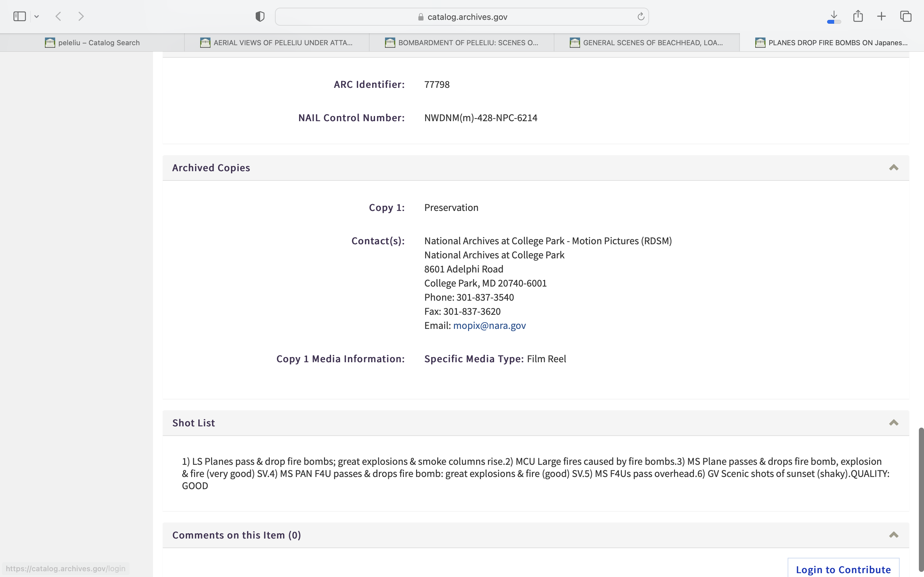Toggle the Safari sidebar icon

pyautogui.click(x=20, y=16)
